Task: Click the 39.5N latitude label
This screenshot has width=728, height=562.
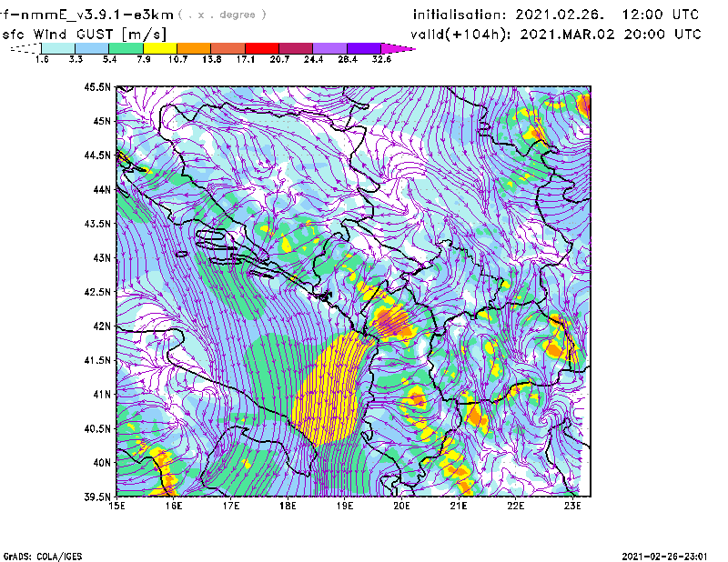Action: pos(97,497)
